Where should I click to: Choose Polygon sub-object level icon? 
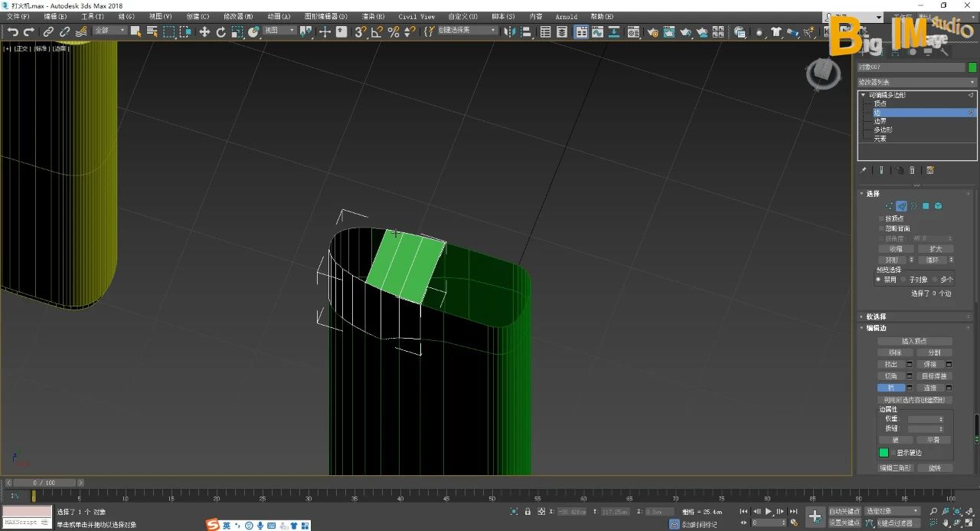pyautogui.click(x=925, y=206)
